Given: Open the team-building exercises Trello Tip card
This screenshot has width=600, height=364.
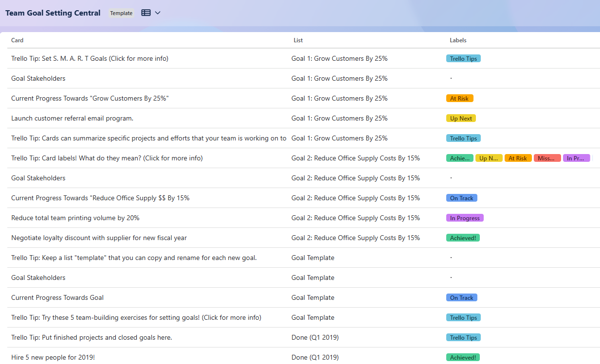Looking at the screenshot, I should click(x=136, y=317).
